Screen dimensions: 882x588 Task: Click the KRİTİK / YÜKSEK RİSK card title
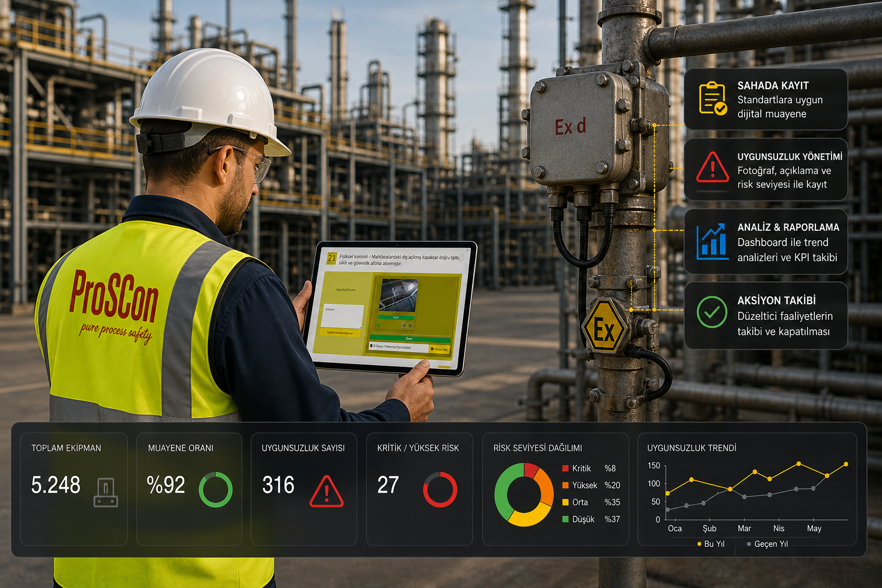[x=418, y=448]
